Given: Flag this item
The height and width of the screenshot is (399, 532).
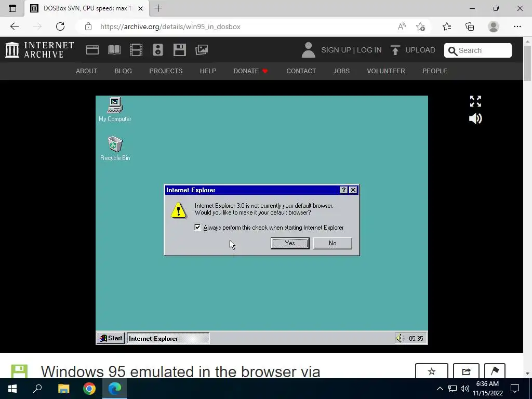Looking at the screenshot, I should click(495, 371).
